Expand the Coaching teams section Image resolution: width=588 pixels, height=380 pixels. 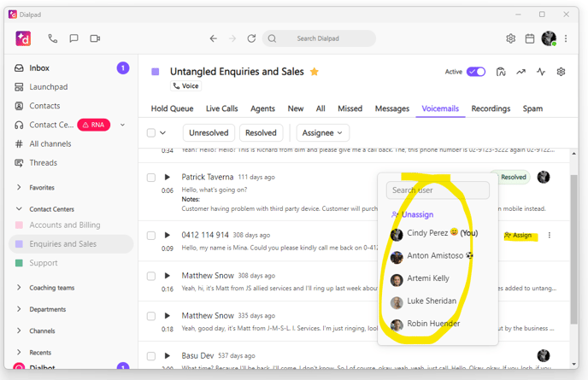click(x=19, y=288)
